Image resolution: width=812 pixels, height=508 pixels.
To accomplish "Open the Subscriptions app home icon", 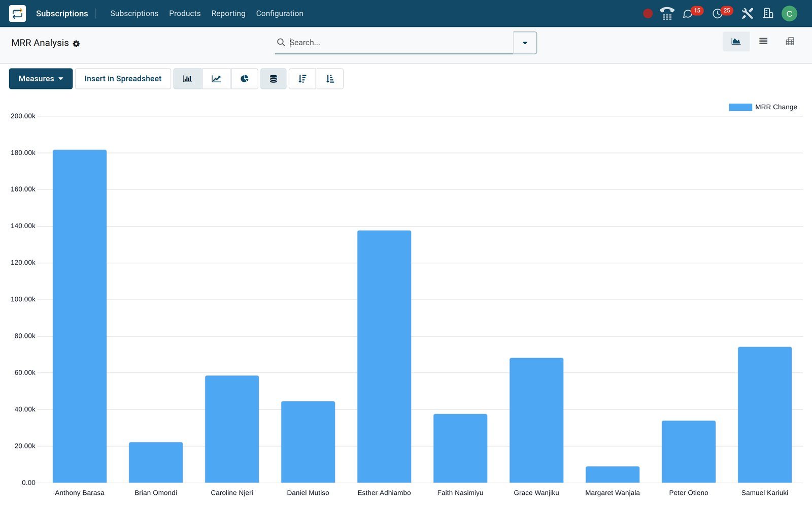I will (x=17, y=13).
